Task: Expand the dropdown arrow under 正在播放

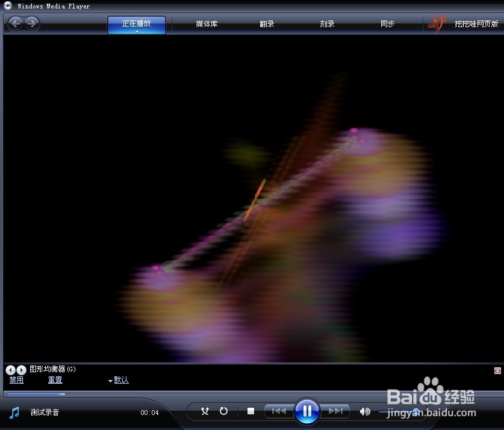Action: point(137,31)
